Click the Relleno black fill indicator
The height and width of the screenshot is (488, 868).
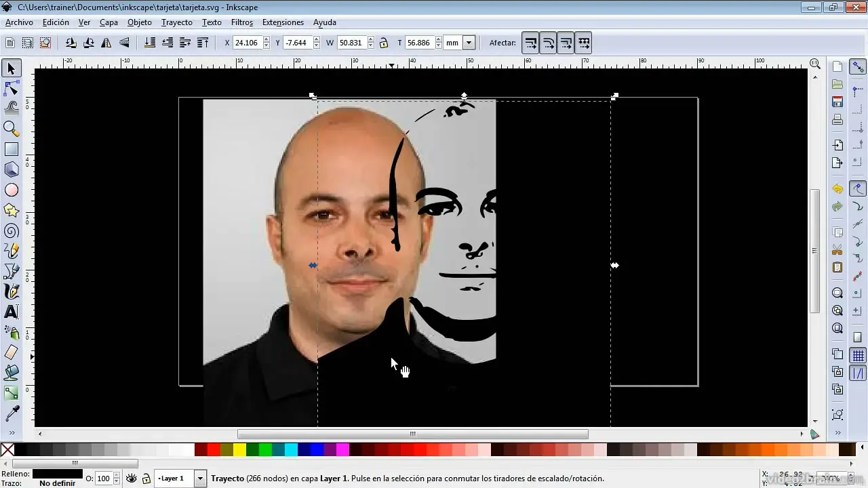57,474
